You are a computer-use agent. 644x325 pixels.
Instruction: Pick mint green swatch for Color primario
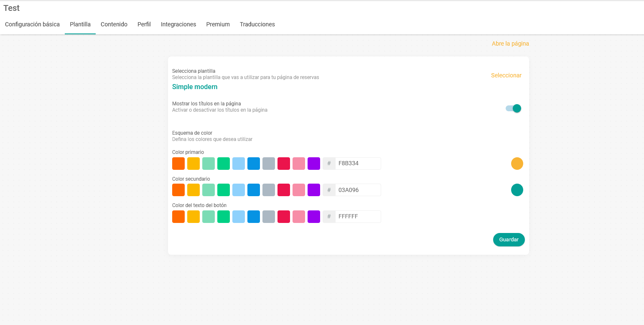209,164
